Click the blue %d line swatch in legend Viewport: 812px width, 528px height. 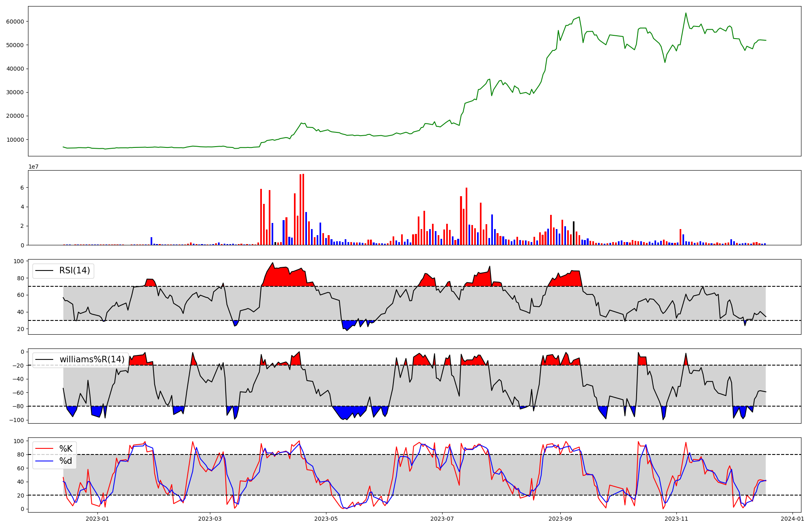tap(44, 461)
